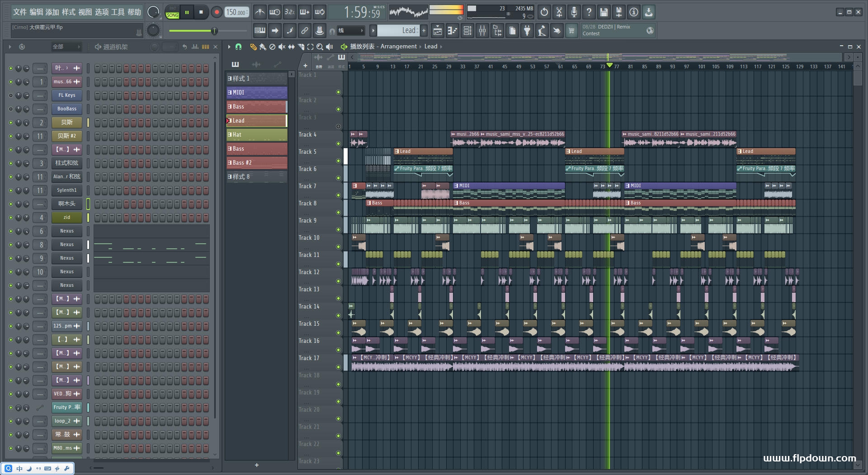Viewport: 868px width, 475px height.
Task: Open the mixer window icon
Action: [482, 31]
